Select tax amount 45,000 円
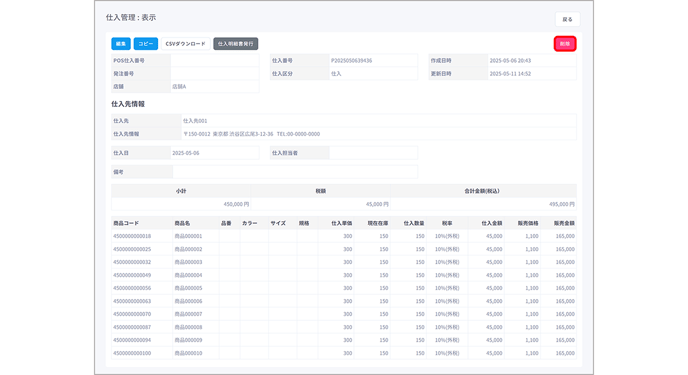 click(377, 204)
